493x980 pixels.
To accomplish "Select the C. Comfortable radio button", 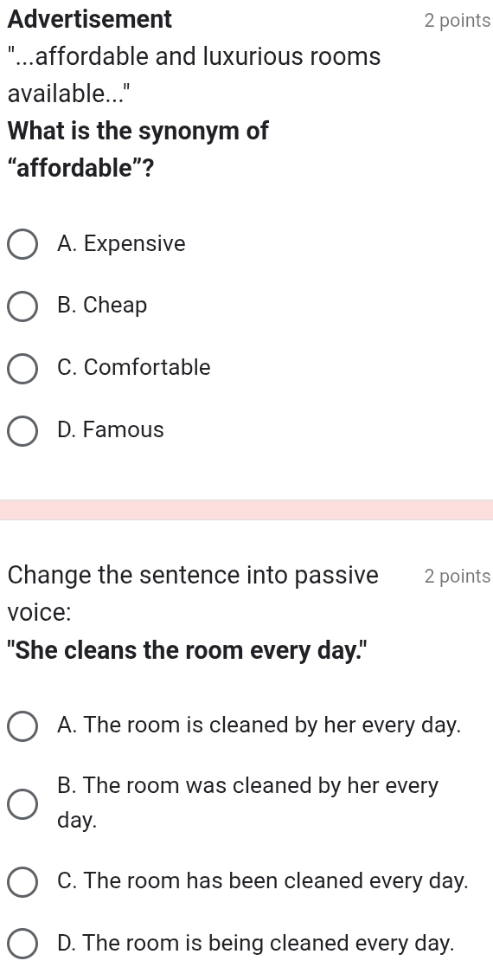I will (22, 369).
